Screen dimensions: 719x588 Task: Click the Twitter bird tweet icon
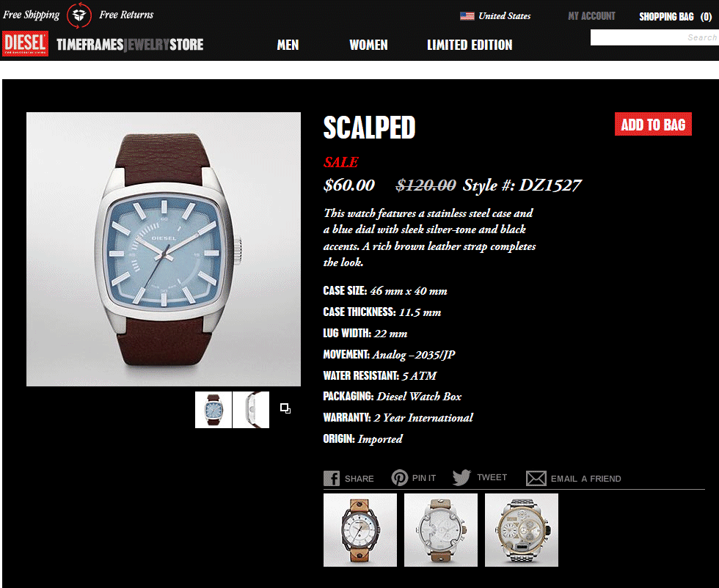(461, 477)
